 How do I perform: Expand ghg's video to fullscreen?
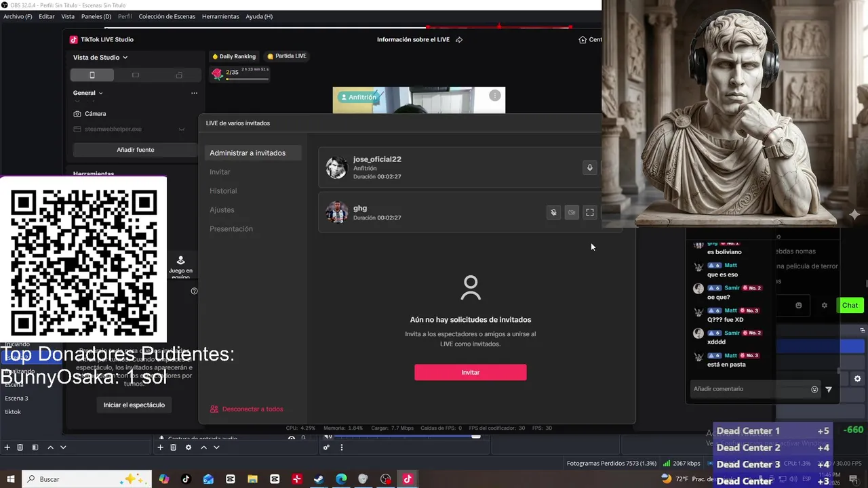590,212
